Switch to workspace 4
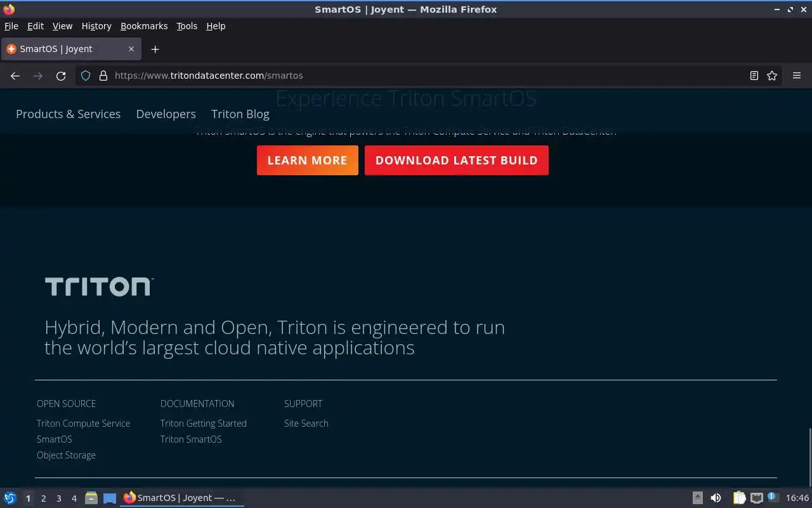Image resolution: width=812 pixels, height=508 pixels. [x=74, y=498]
